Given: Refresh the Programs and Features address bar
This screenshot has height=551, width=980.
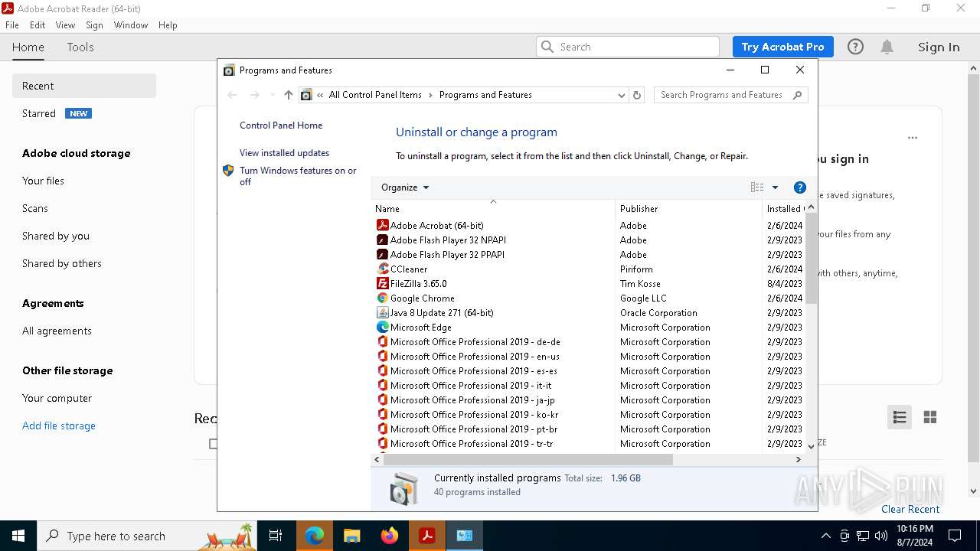Looking at the screenshot, I should 637,95.
